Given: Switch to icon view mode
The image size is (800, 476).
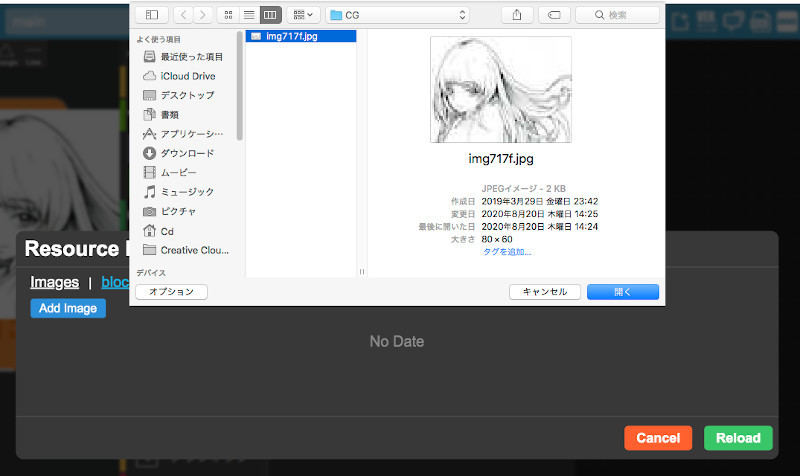Looking at the screenshot, I should 229,15.
